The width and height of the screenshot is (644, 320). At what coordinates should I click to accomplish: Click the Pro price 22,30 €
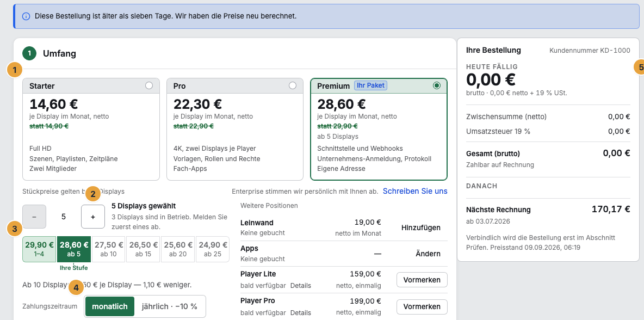197,104
